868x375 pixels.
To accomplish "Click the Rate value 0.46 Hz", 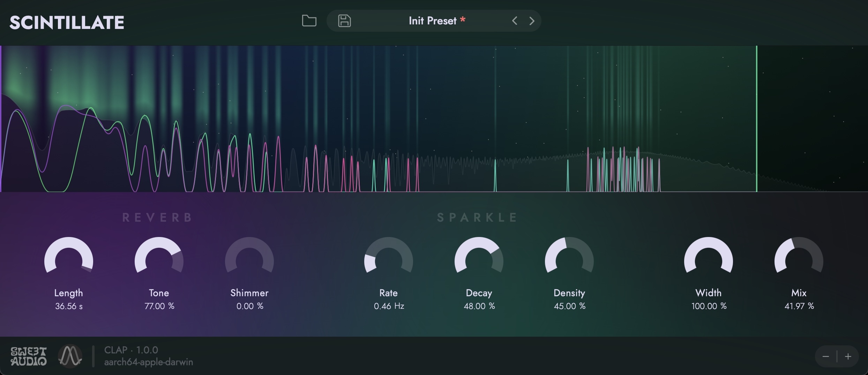I will pyautogui.click(x=389, y=306).
